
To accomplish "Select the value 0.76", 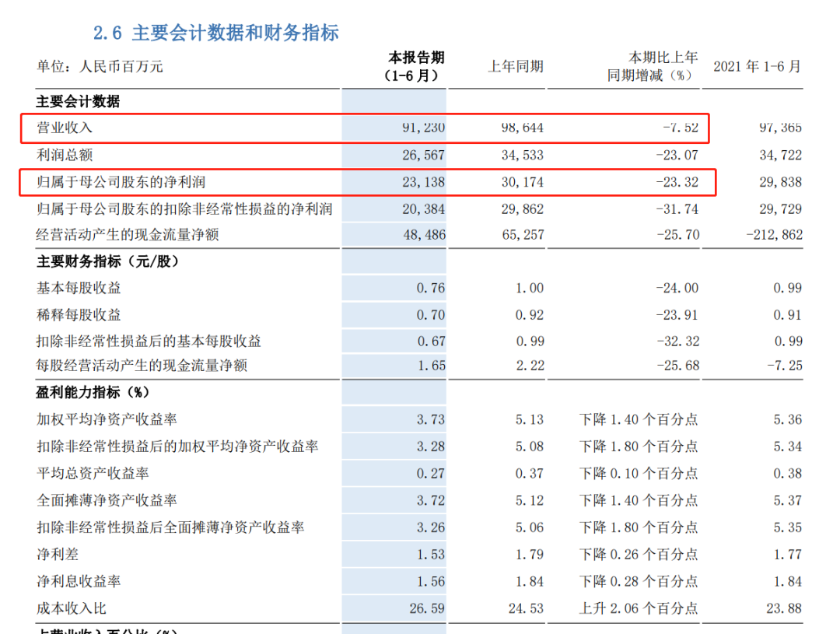I will pos(431,289).
